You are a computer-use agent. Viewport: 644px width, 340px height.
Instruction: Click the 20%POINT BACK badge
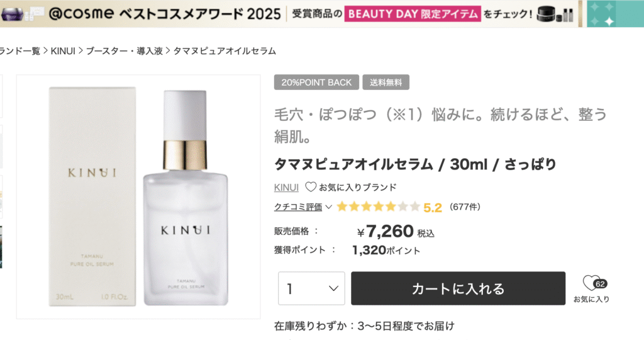[x=316, y=82]
